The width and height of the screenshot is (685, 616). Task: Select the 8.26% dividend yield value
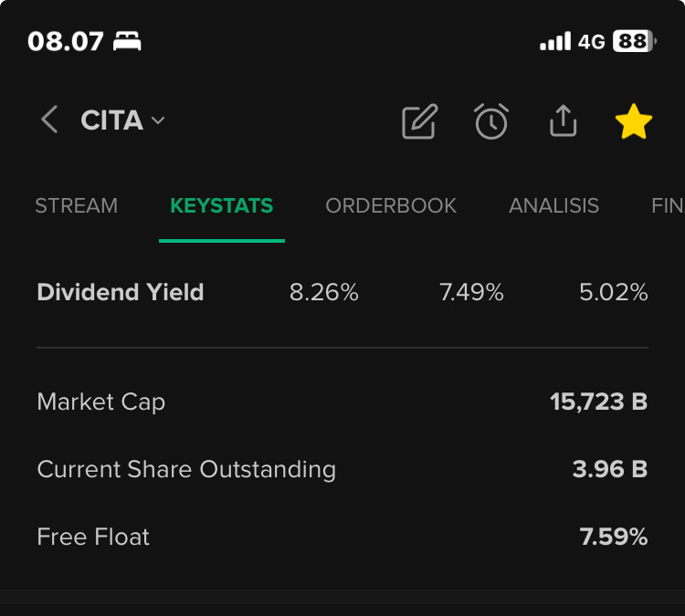[x=323, y=292]
